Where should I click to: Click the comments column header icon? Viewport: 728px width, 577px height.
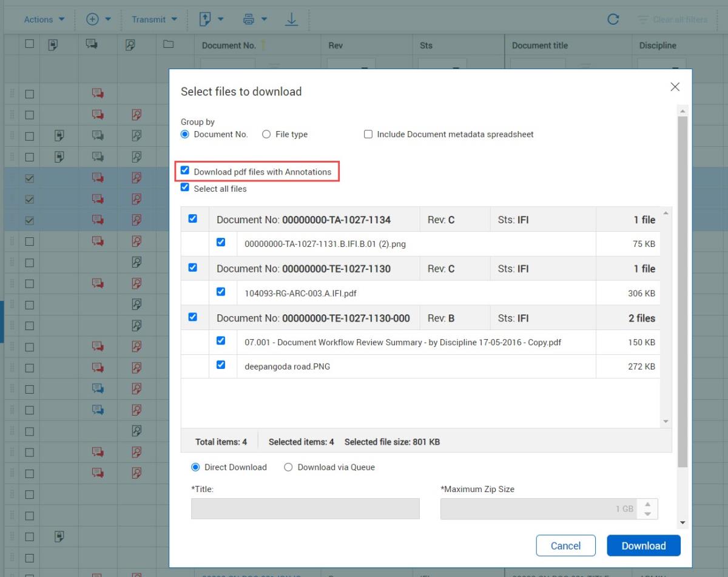[92, 44]
